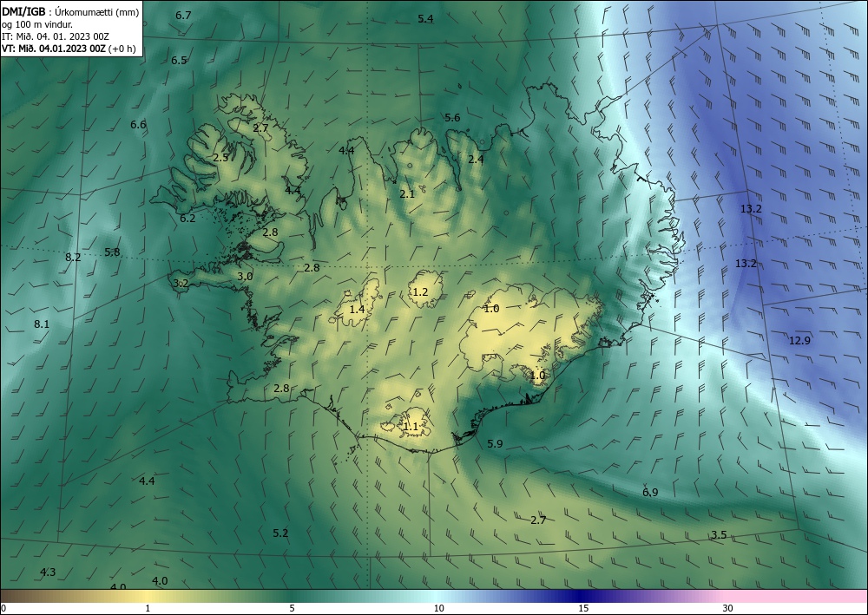Click the 6.5 precipitable water value
Viewport: 868px width, 615px height.
click(179, 60)
